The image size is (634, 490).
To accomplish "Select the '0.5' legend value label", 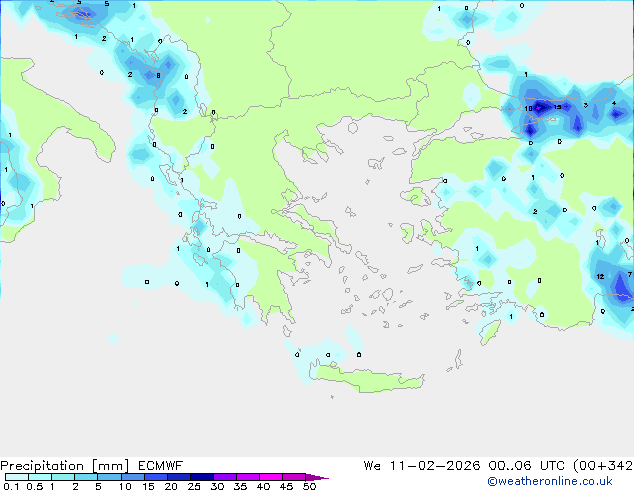I will pyautogui.click(x=35, y=486).
